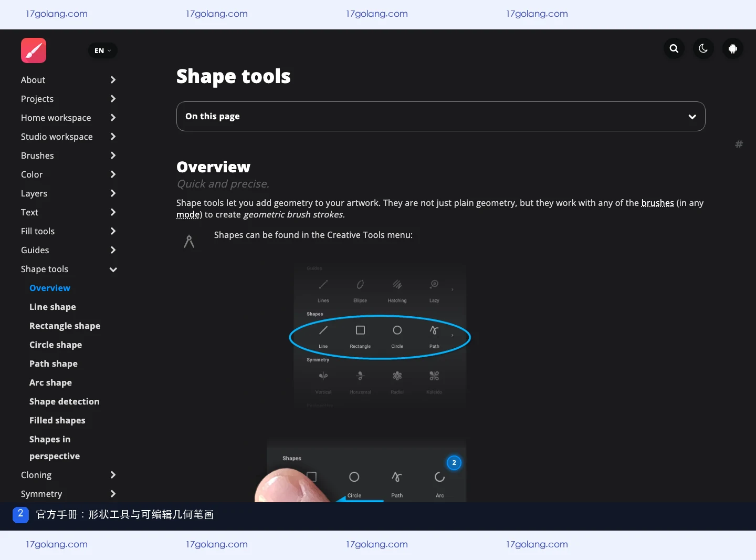This screenshot has width=756, height=560.
Task: Open the Text menu item
Action: [x=30, y=212]
